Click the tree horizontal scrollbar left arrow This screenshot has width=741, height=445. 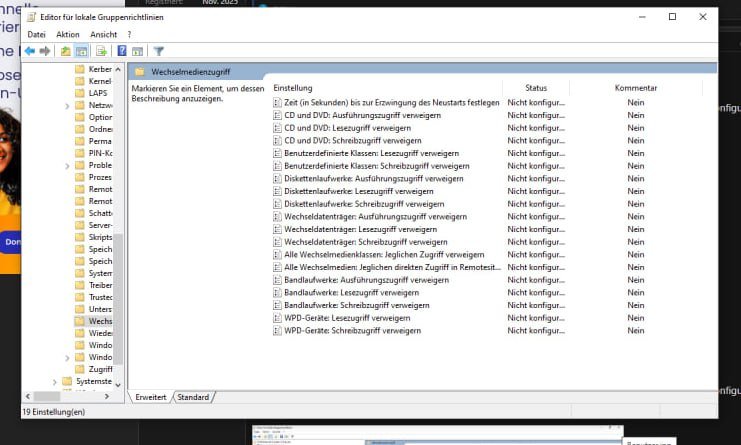coord(28,396)
